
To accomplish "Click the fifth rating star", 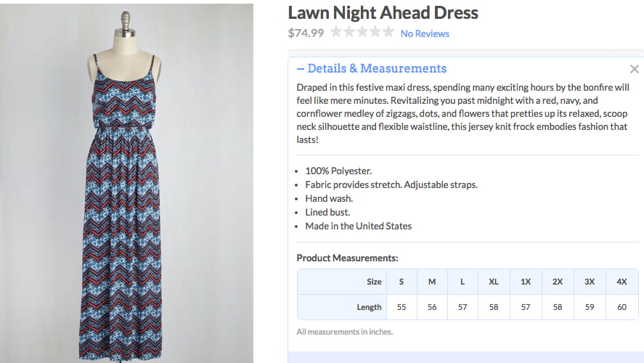I will pyautogui.click(x=388, y=33).
